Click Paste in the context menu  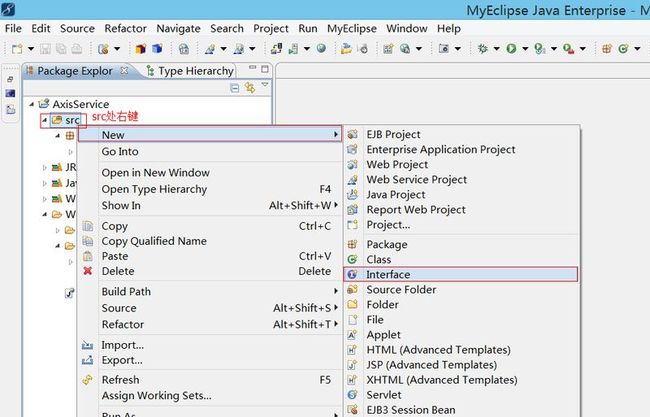pyautogui.click(x=210, y=256)
